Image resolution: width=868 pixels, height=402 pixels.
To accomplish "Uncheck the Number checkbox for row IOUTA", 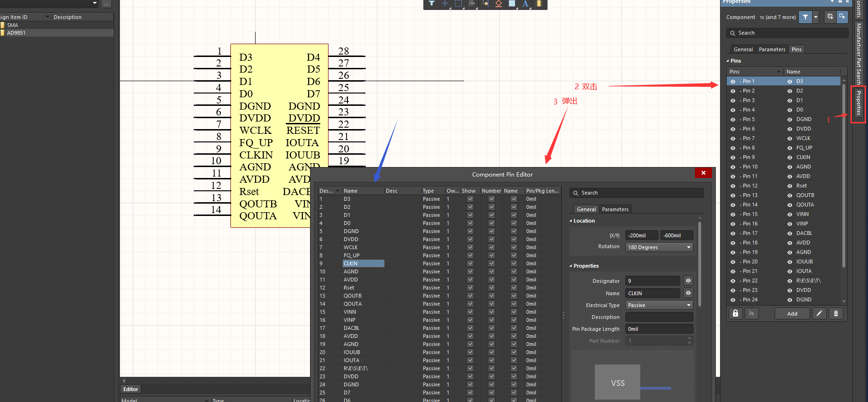I will (x=492, y=360).
